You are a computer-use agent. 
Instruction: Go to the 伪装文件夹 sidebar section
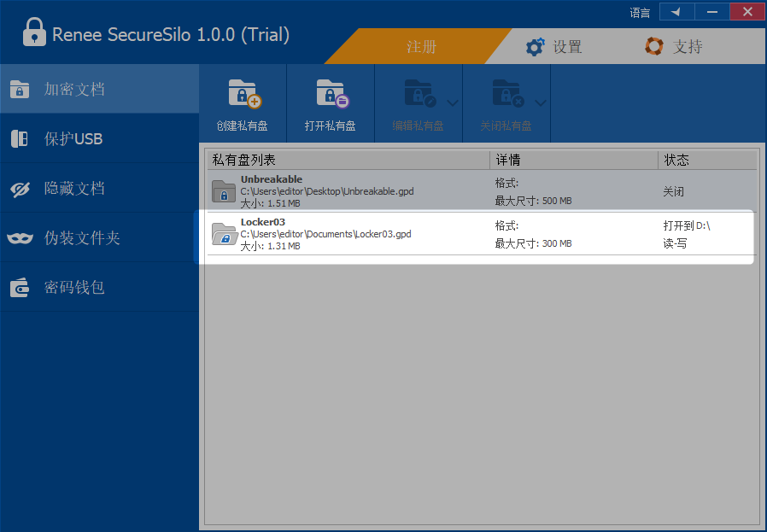(x=99, y=237)
